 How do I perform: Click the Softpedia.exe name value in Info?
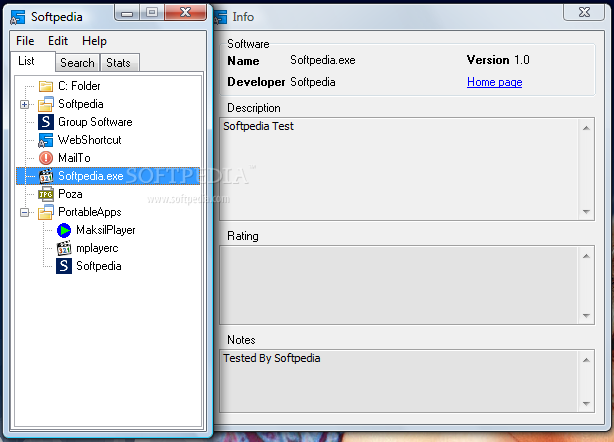click(x=323, y=60)
